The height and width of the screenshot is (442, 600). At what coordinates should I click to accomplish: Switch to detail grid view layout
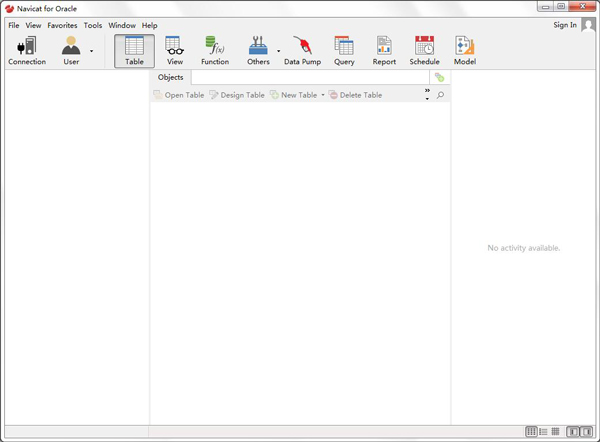pos(555,432)
